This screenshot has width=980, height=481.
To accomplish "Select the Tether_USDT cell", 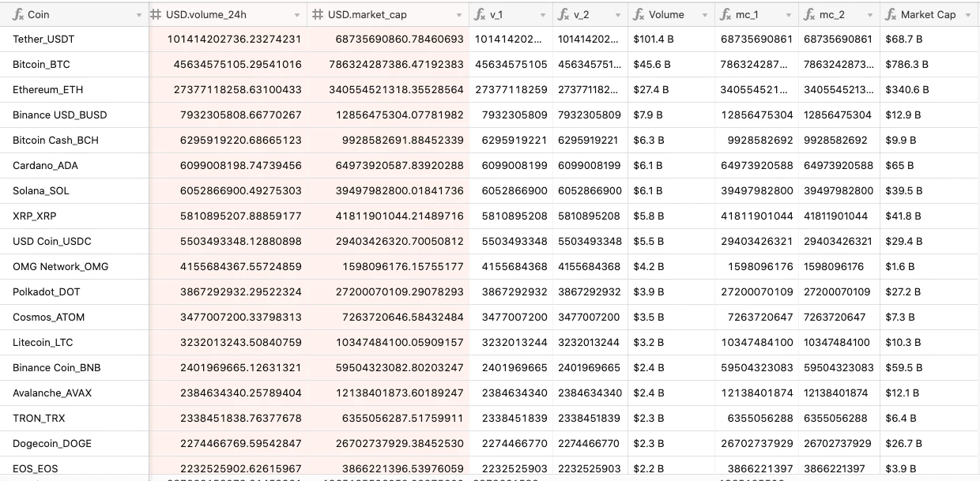I will tap(74, 39).
